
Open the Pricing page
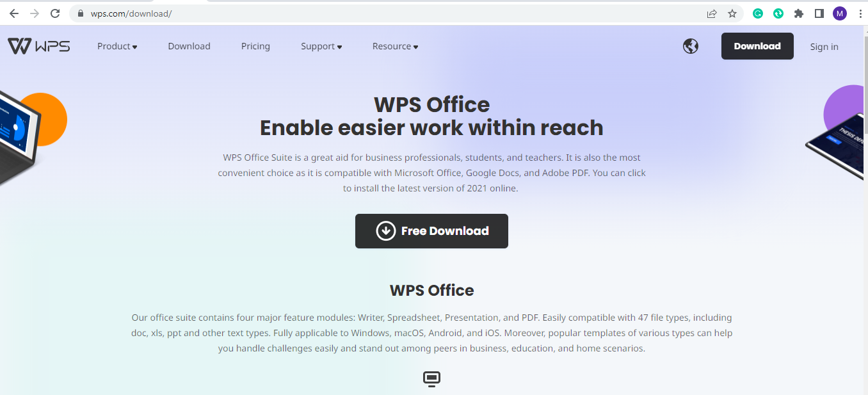coord(255,46)
